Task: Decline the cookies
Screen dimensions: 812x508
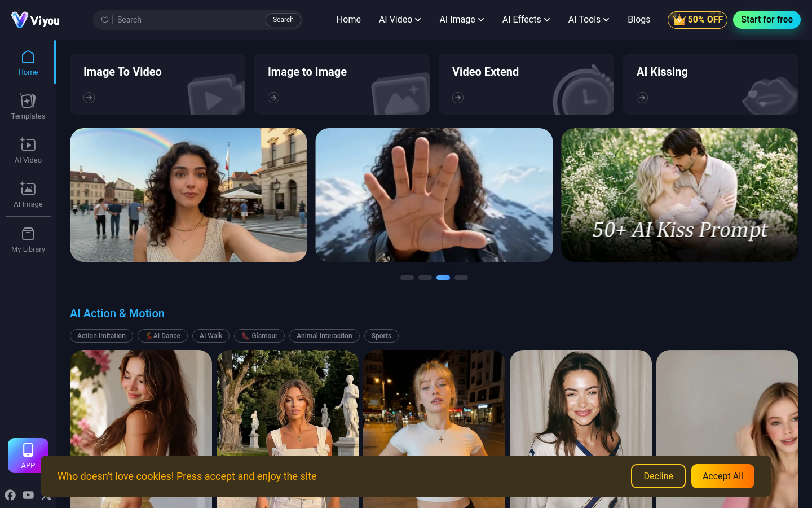Action: [658, 476]
